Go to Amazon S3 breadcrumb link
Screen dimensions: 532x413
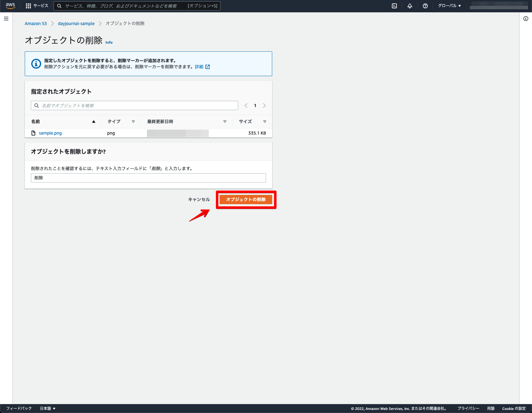click(36, 24)
